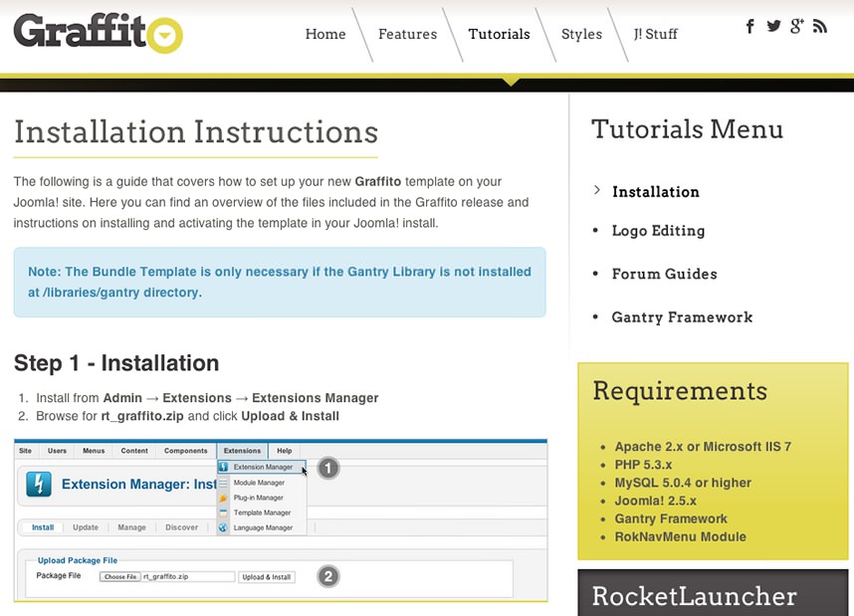Click the Tutorials Menu heading
854x616 pixels.
[x=688, y=129]
